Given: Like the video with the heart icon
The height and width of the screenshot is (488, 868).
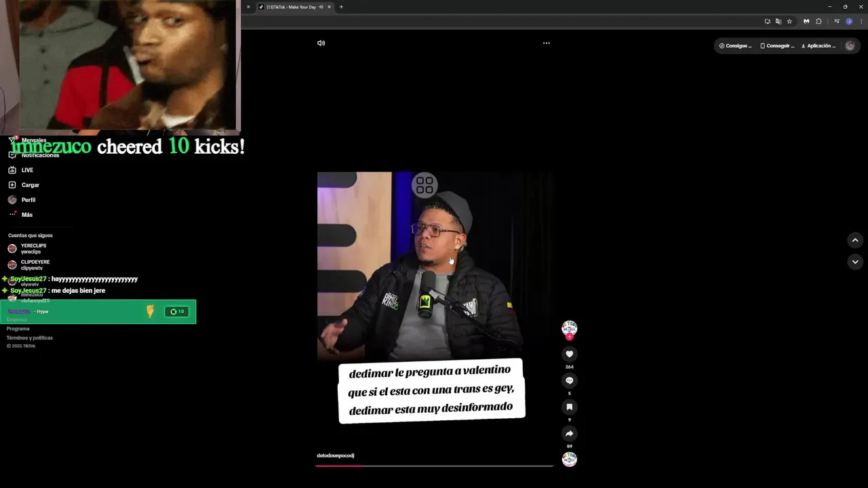Looking at the screenshot, I should tap(569, 354).
